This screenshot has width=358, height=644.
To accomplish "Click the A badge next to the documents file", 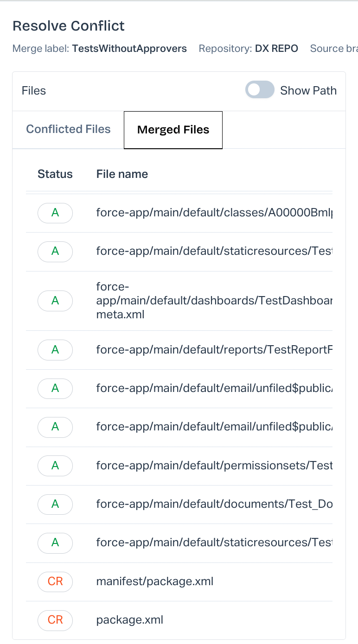I will (55, 504).
